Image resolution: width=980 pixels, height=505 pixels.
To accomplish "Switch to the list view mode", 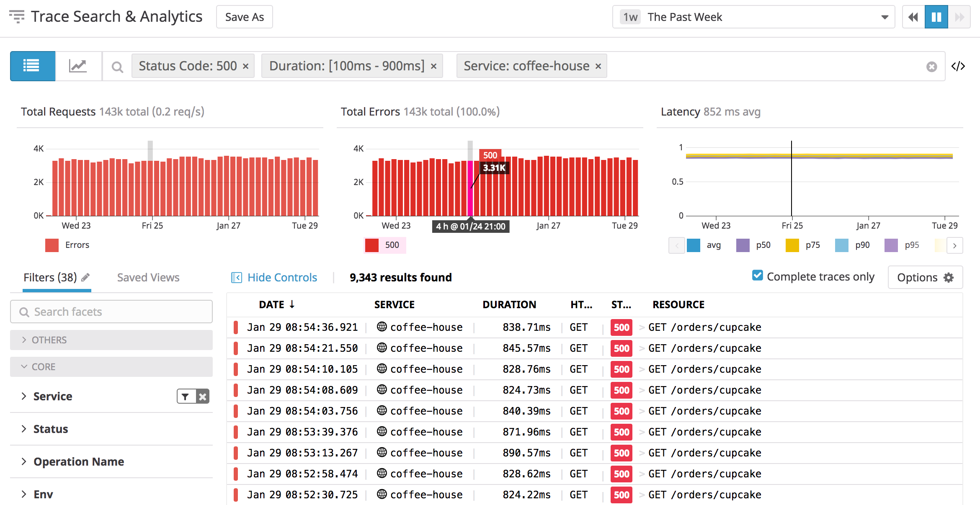I will (32, 66).
